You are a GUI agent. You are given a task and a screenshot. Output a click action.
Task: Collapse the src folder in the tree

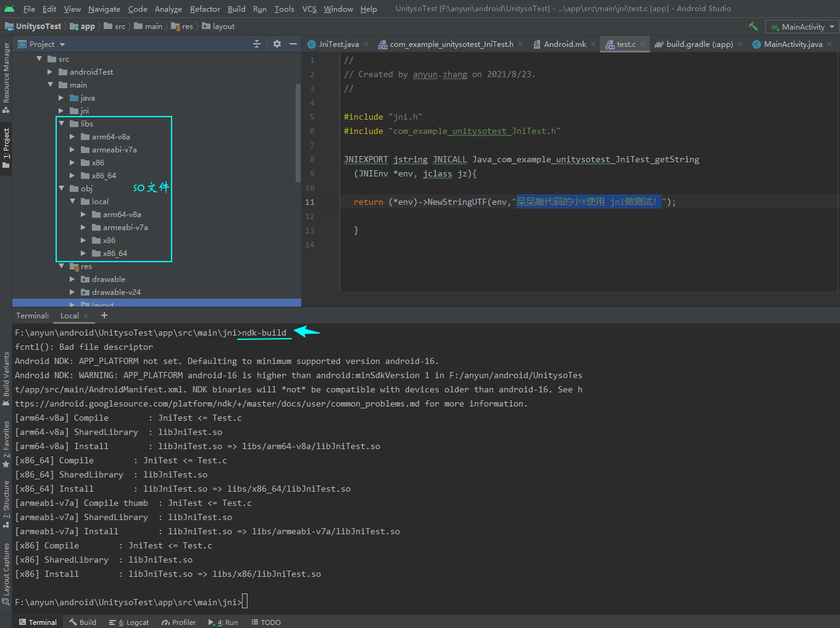[40, 59]
